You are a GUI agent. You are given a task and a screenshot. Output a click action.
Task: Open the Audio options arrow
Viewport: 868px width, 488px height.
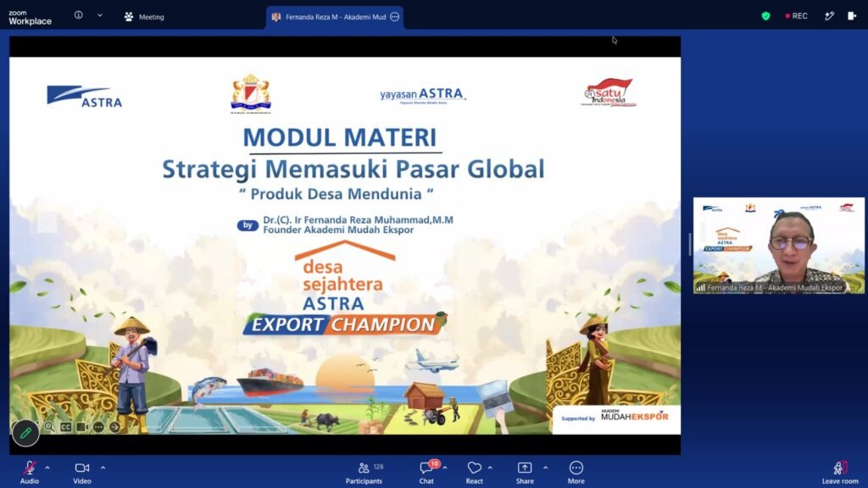(x=47, y=468)
